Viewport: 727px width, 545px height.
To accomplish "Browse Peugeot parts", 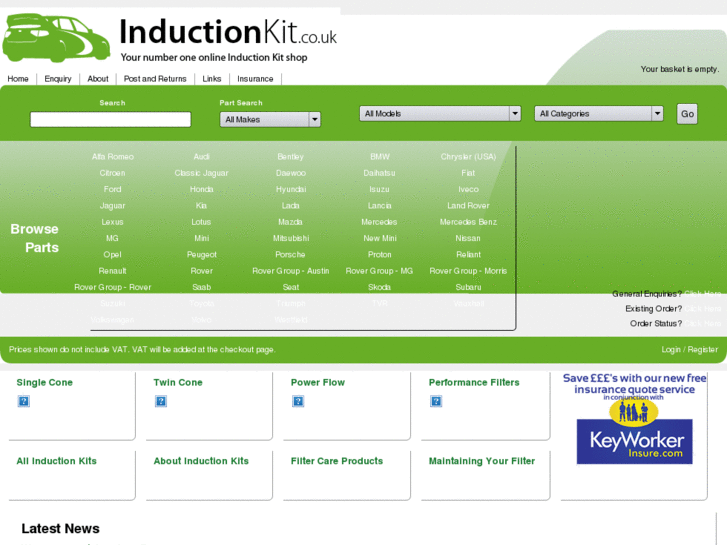I will coord(202,255).
